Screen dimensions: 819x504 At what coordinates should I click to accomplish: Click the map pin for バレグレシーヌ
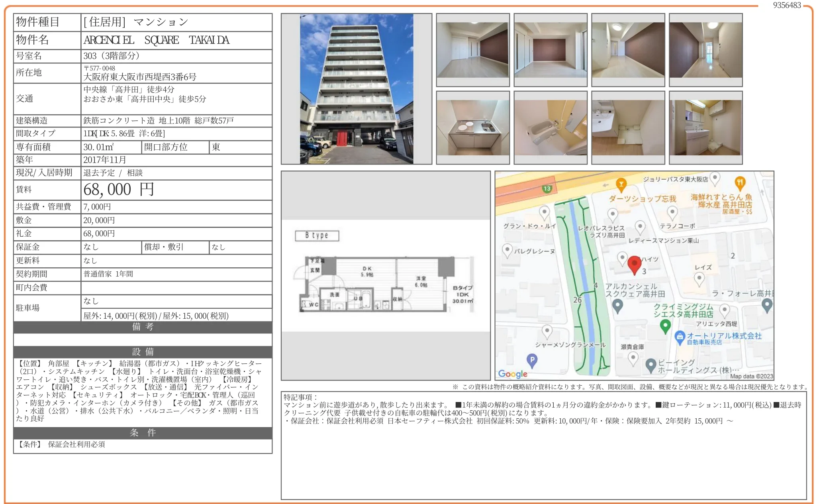tap(507, 249)
